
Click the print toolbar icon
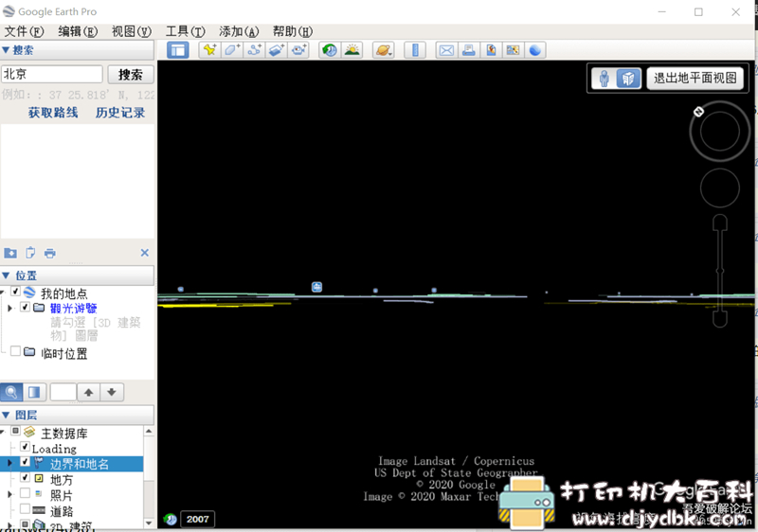tap(469, 50)
